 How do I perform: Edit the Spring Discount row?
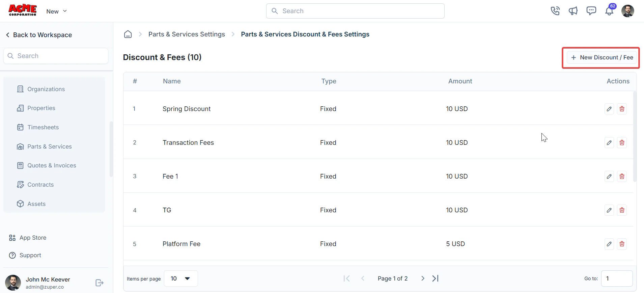[609, 109]
